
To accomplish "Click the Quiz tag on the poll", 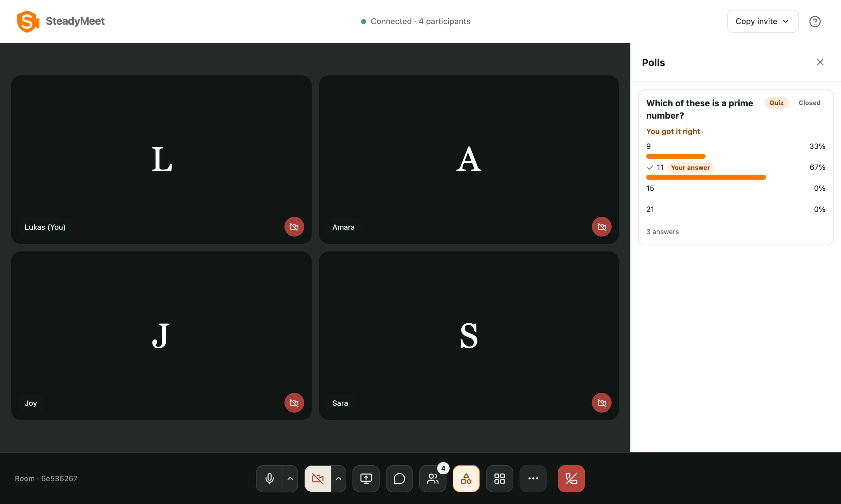I will point(776,103).
